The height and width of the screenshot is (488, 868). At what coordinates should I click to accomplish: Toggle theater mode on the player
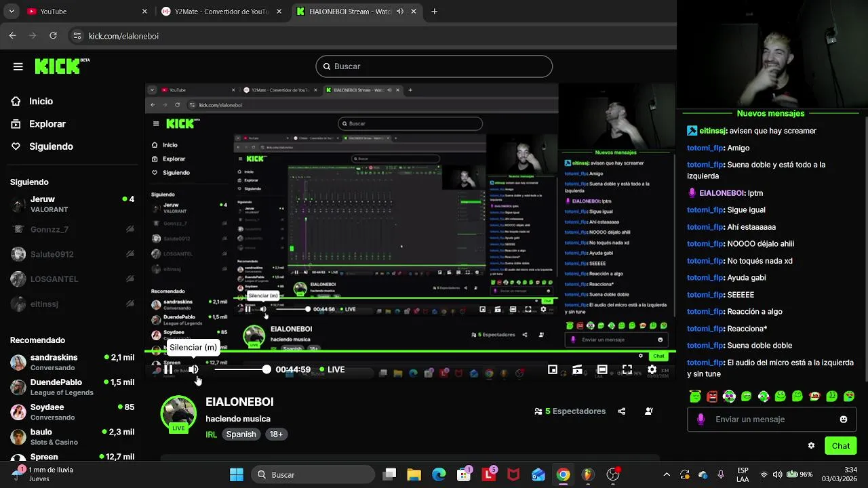[602, 369]
